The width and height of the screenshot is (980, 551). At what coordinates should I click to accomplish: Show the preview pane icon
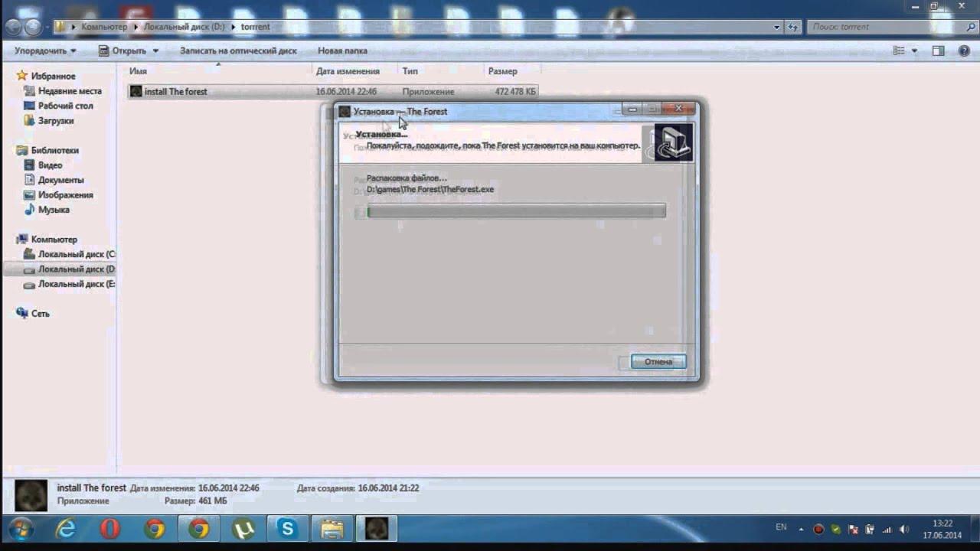[x=939, y=51]
